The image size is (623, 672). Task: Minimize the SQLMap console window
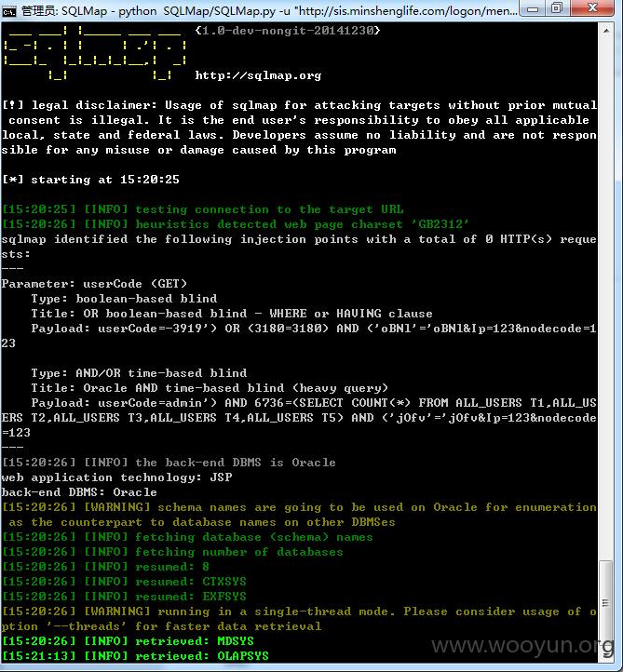tap(533, 8)
